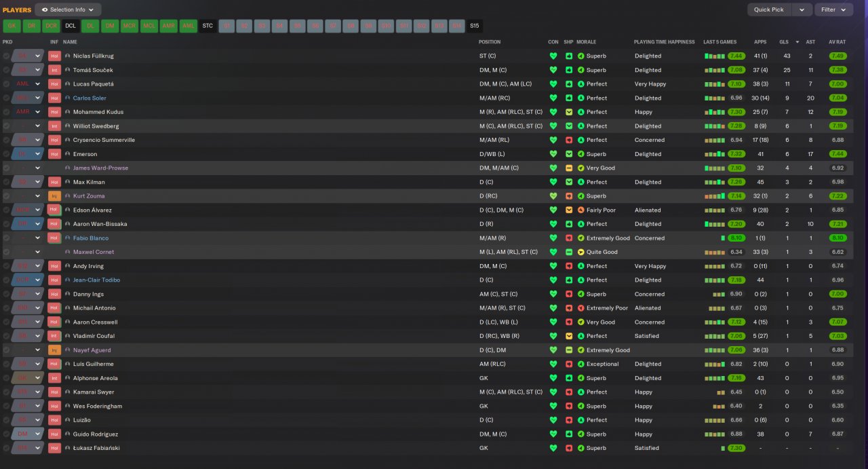Viewport: 868px width, 469px height.
Task: Click the player info icon beside James Ward-Prowse
Action: click(68, 168)
